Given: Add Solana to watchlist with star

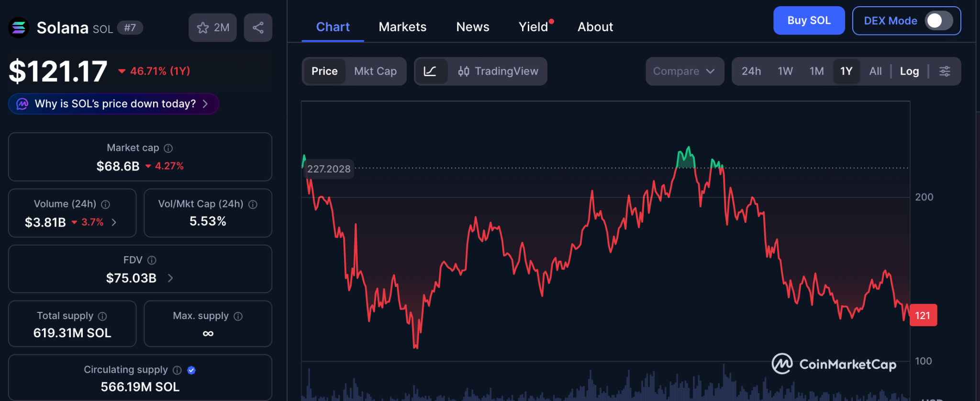Looking at the screenshot, I should [212, 28].
